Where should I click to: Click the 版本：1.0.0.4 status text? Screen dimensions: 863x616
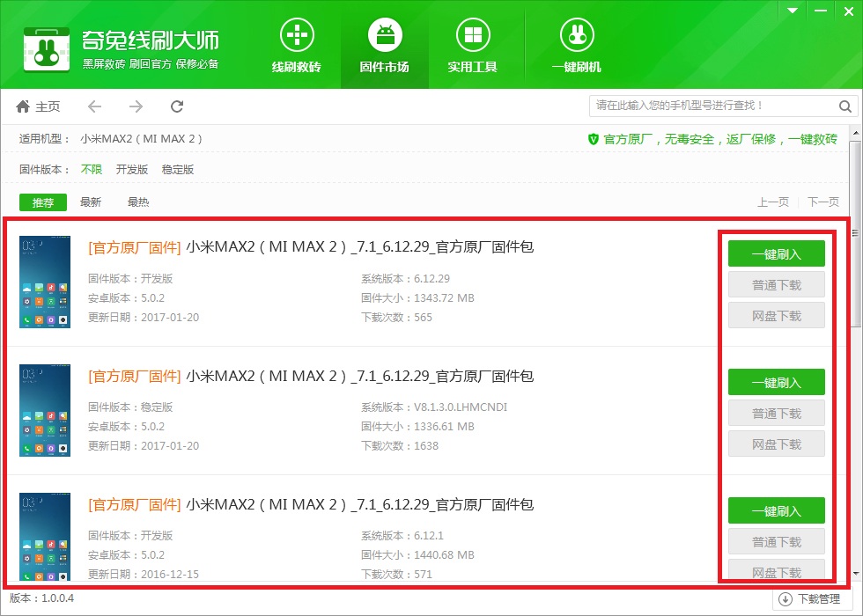point(42,598)
